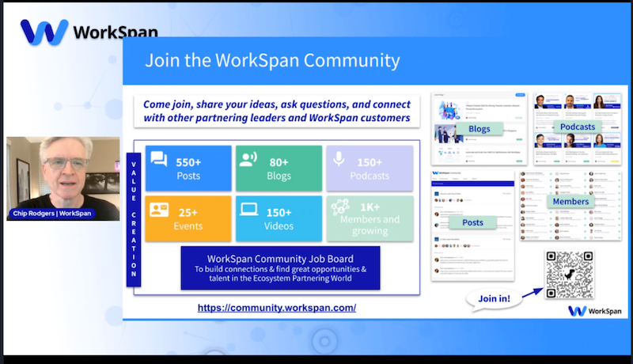The height and width of the screenshot is (364, 633).
Task: Select the 1K+ Members and growing tile
Action: click(370, 218)
